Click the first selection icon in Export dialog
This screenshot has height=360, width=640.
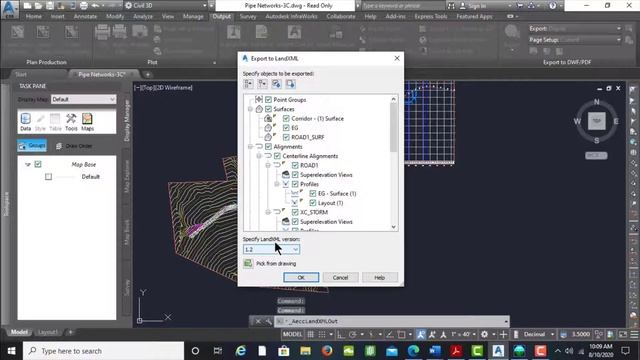(248, 84)
